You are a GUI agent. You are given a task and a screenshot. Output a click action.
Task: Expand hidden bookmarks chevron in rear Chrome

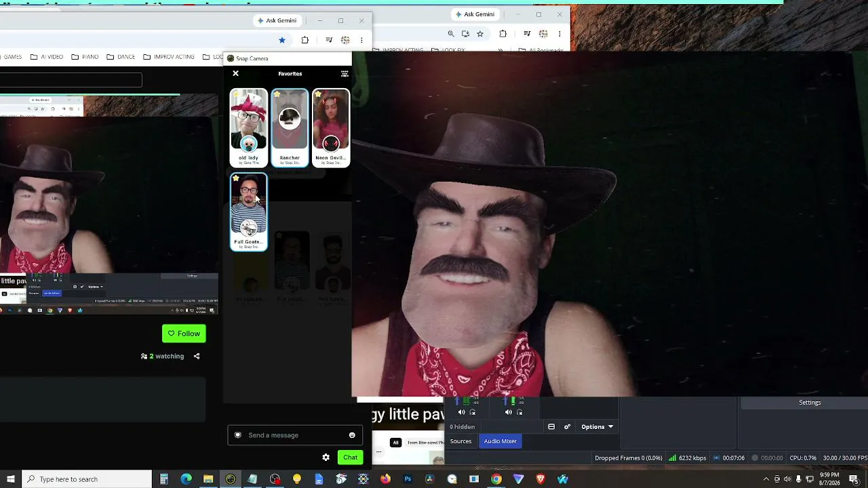tap(500, 50)
